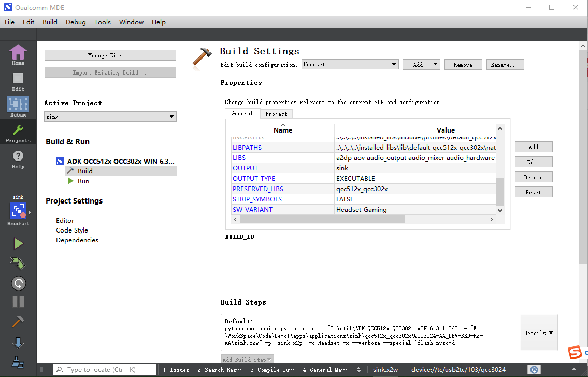Expand the kit selector arrow beside Headset
Viewport: 588px width, 377px height.
30,212
